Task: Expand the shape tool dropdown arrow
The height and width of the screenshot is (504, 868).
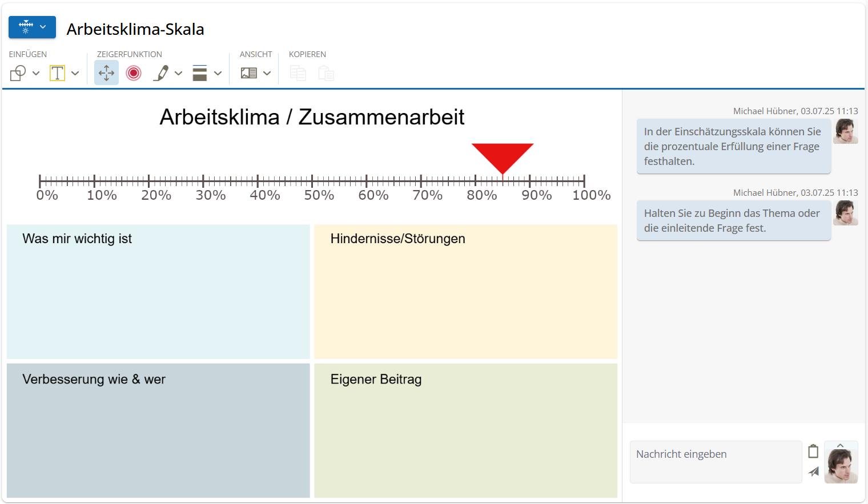Action: (x=36, y=73)
